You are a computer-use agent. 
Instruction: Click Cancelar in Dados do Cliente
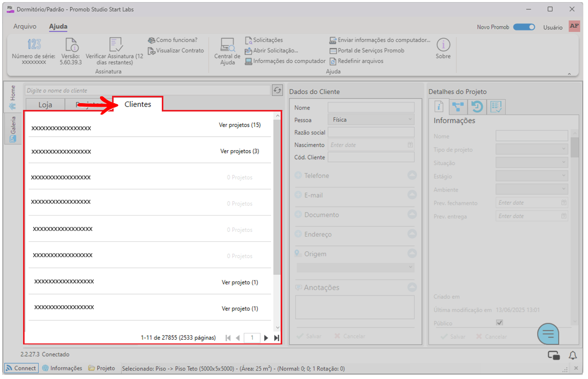349,336
